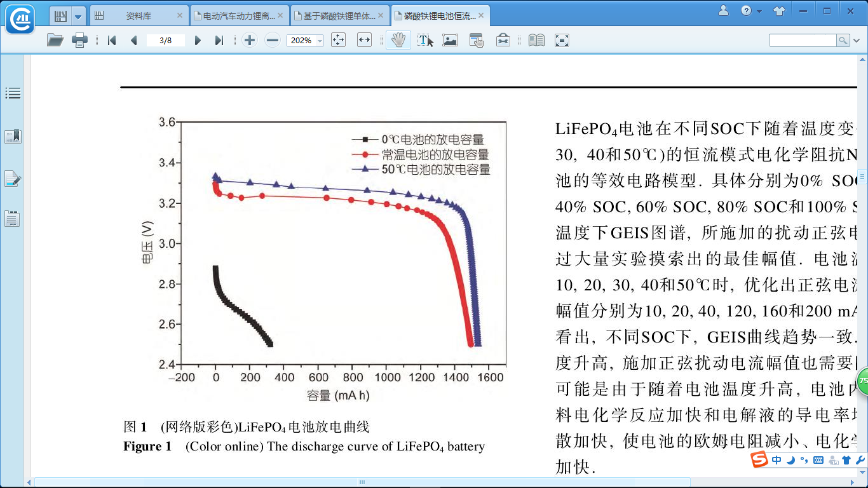This screenshot has height=488, width=868.
Task: Close the 磷酸铁锂电池恒流 tab
Action: [x=481, y=16]
